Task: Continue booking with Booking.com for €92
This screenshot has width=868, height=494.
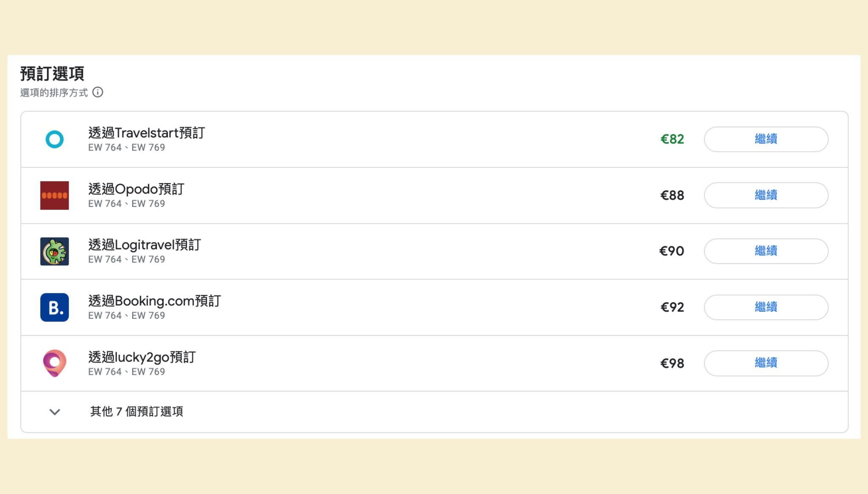Action: coord(766,307)
